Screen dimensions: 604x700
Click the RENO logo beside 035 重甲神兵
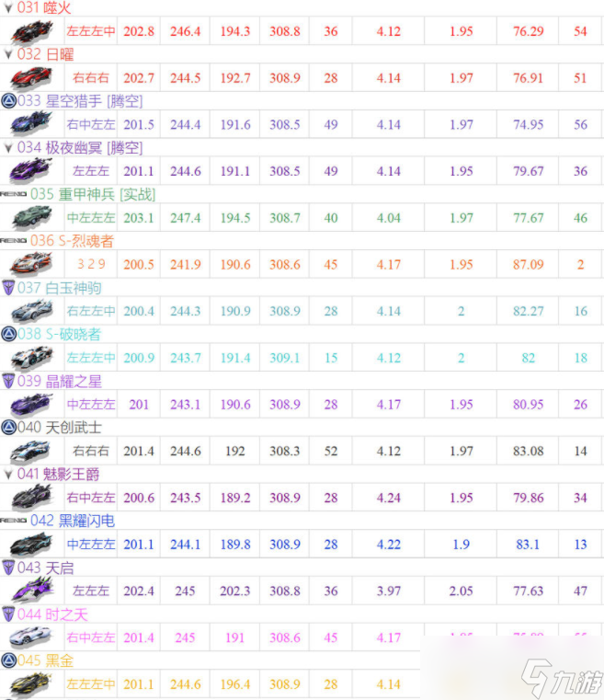pos(14,194)
